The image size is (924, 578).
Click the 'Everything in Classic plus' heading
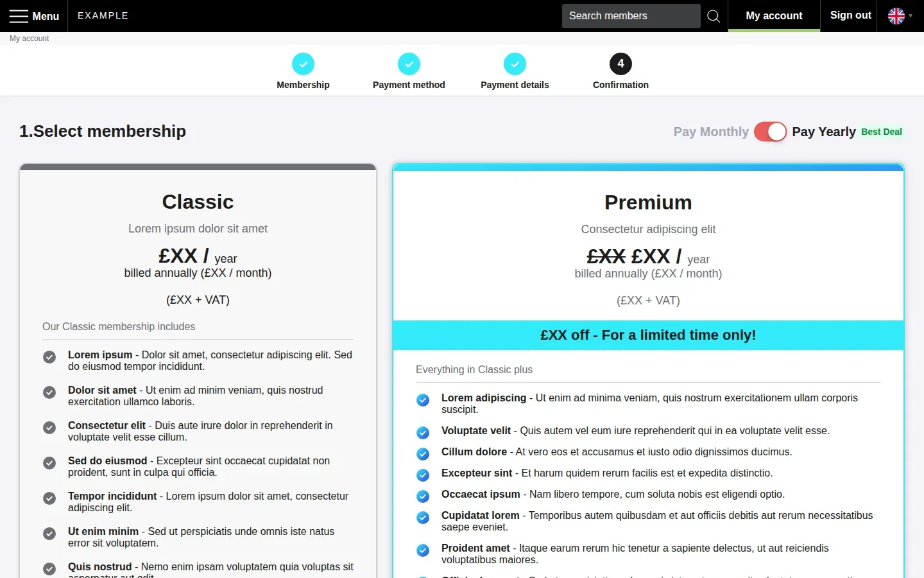[x=474, y=370]
